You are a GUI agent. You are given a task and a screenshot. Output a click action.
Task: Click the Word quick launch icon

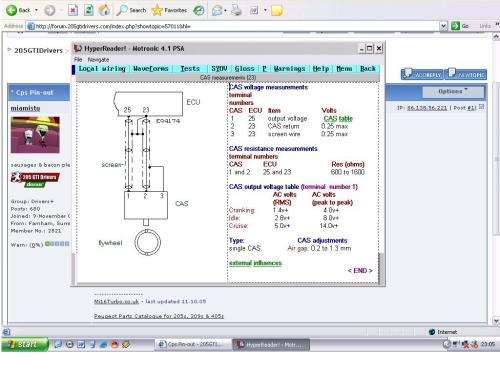(x=81, y=344)
